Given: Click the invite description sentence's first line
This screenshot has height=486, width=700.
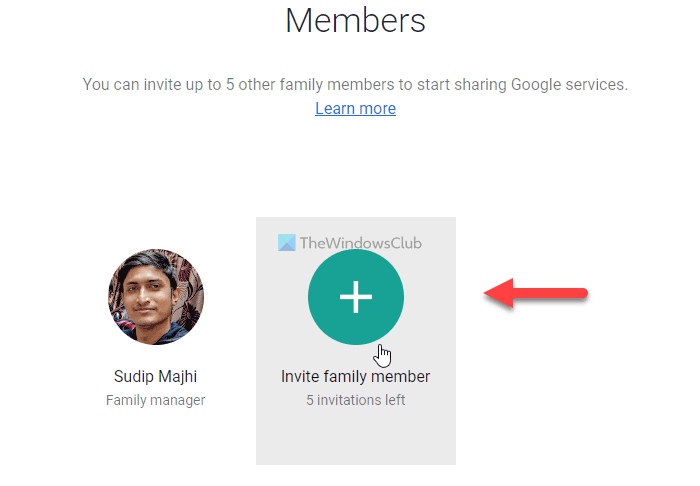Looking at the screenshot, I should pyautogui.click(x=355, y=84).
